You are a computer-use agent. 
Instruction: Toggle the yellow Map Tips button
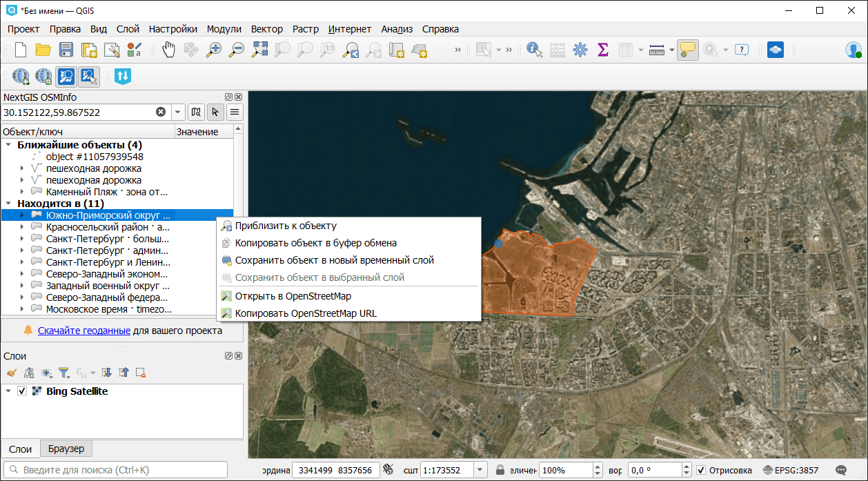pyautogui.click(x=687, y=50)
